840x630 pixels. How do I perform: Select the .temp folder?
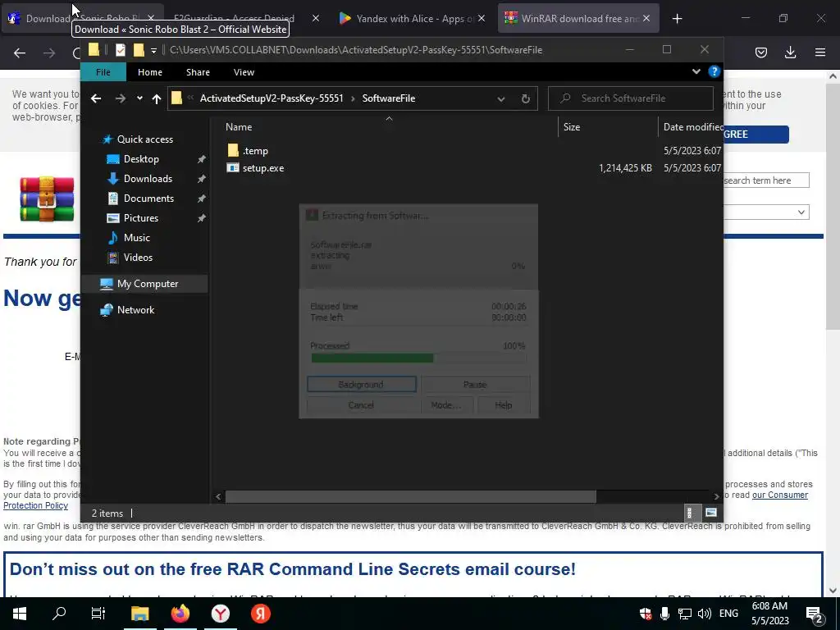(254, 151)
